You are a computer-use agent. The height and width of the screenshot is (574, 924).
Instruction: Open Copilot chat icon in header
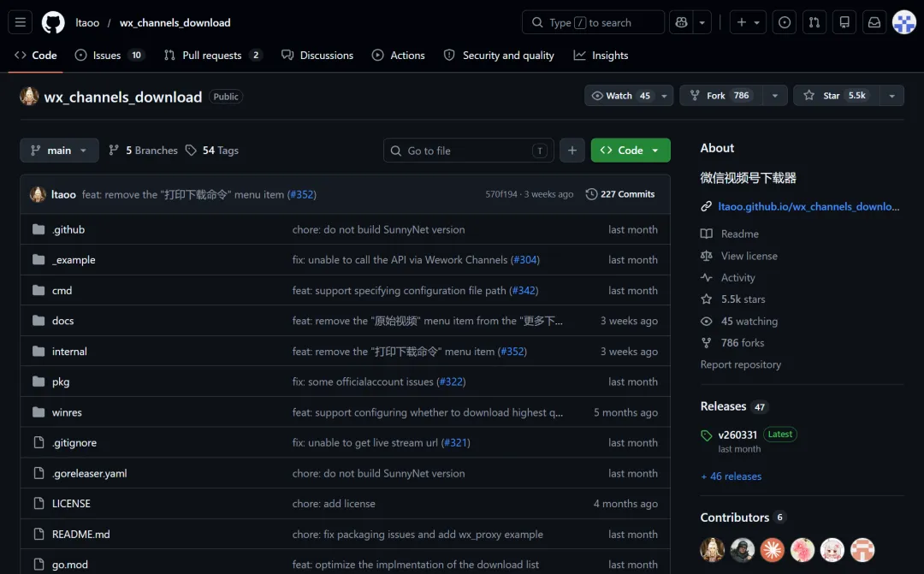click(681, 22)
